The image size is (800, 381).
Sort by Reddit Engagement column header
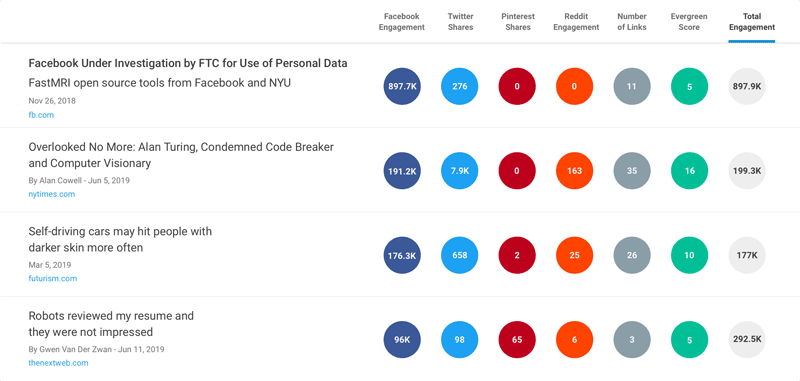(x=576, y=22)
